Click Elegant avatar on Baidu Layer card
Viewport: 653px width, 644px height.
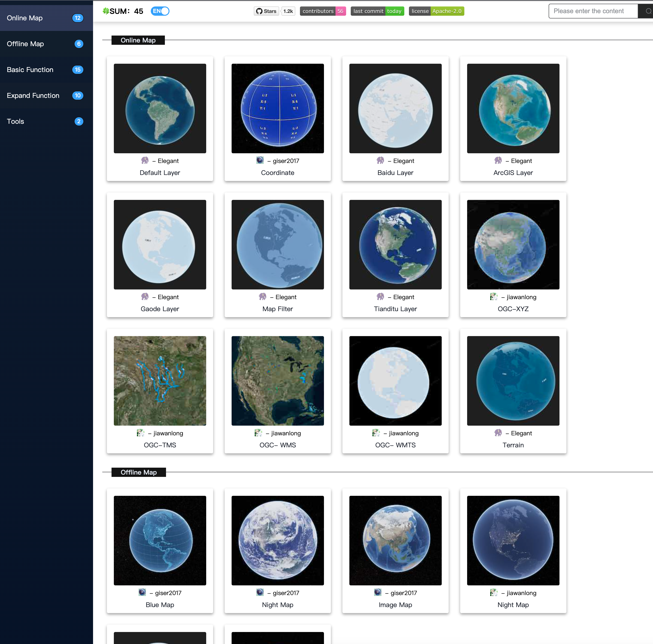(380, 160)
